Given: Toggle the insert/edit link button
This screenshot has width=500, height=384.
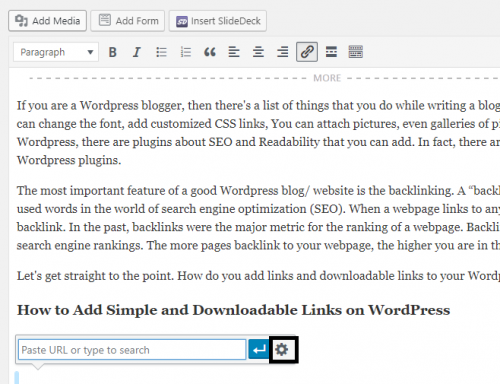Looking at the screenshot, I should click(307, 52).
